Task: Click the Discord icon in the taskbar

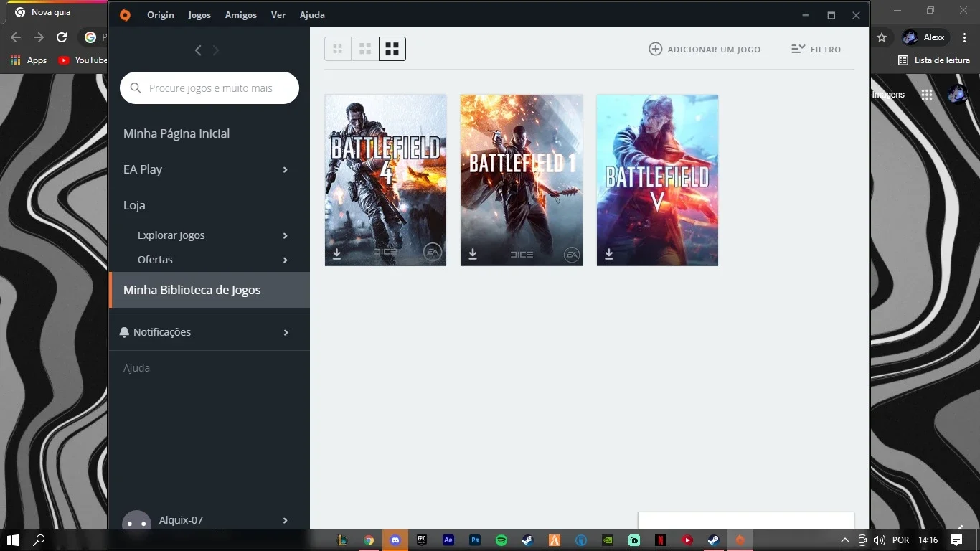Action: click(395, 540)
